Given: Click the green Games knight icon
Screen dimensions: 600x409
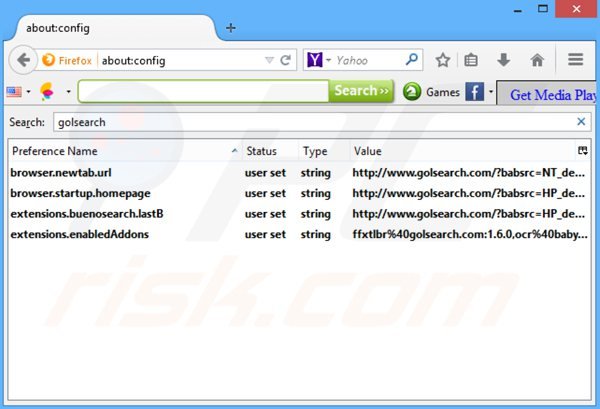Looking at the screenshot, I should (412, 92).
